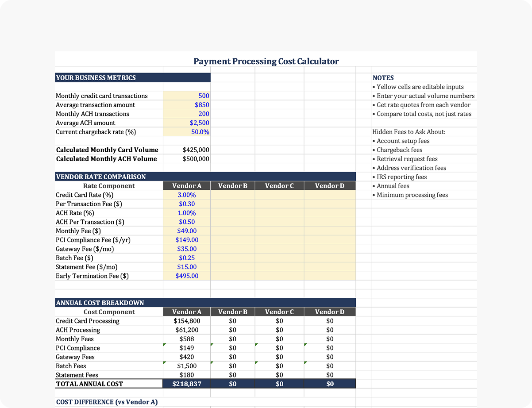Click Vendor D's Monthly Fee input cell
Image resolution: width=532 pixels, height=408 pixels.
pos(330,231)
